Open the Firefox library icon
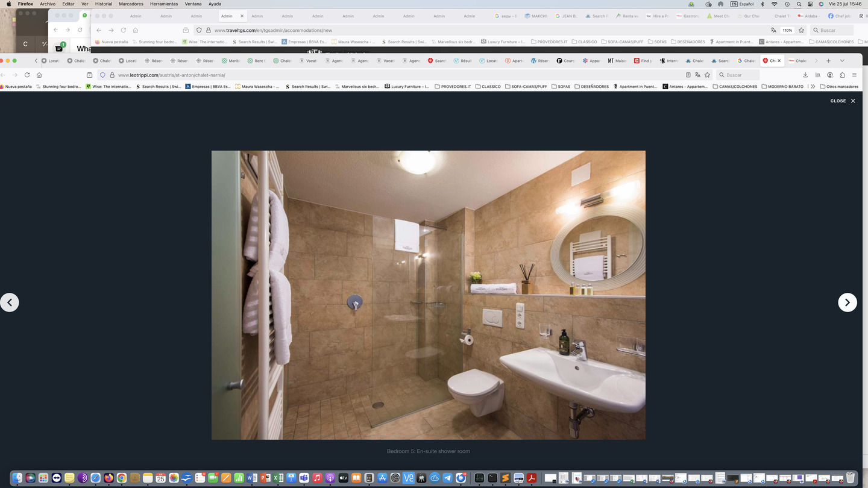Viewport: 868px width, 488px height. [818, 75]
